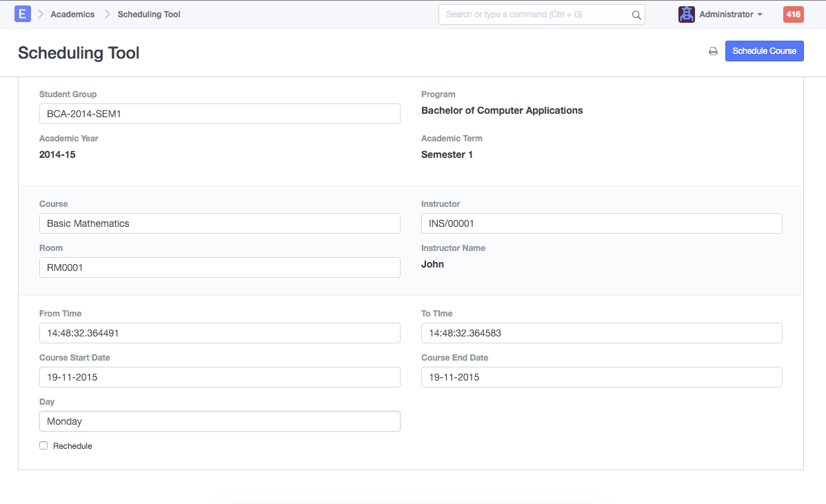Viewport: 826px width, 504px height.
Task: Open the Course Start Date field
Action: pos(219,377)
